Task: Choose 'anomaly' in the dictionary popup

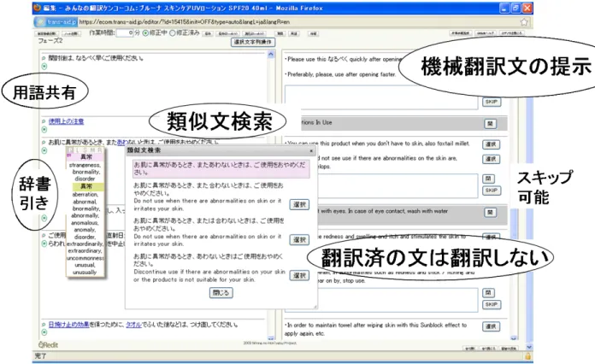Action: tap(85, 230)
